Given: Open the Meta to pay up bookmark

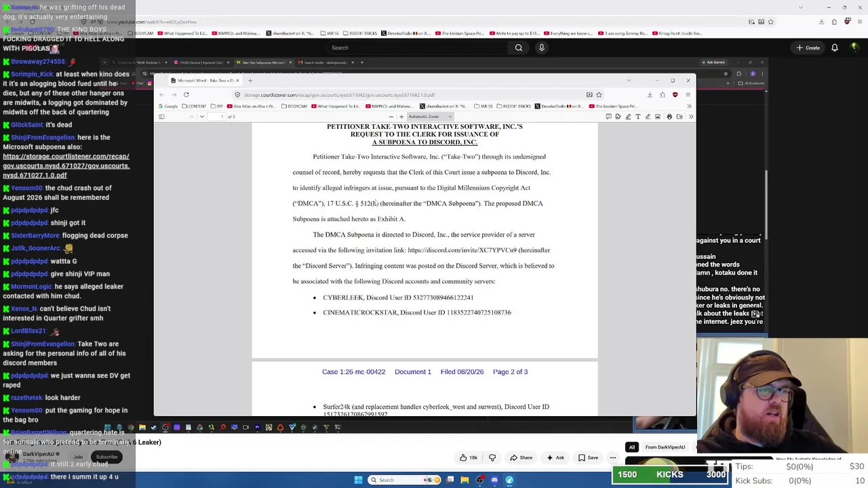Looking at the screenshot, I should 515,33.
